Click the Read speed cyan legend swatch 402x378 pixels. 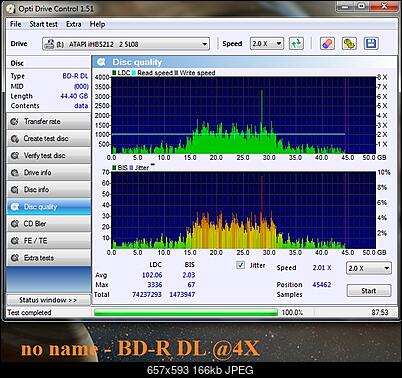(x=134, y=73)
